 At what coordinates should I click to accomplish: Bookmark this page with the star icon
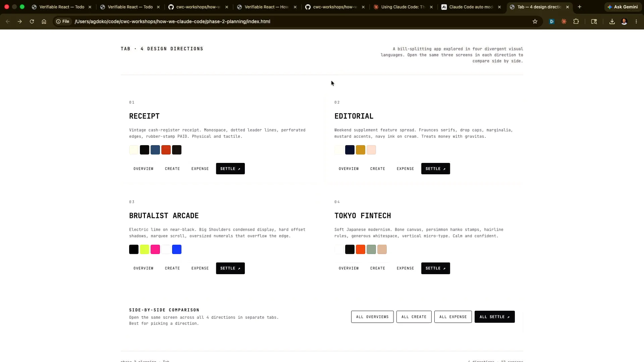(x=535, y=21)
